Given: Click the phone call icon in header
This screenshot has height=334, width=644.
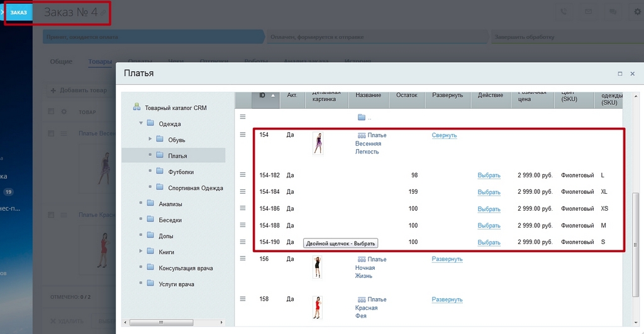Looking at the screenshot, I should pos(564,12).
